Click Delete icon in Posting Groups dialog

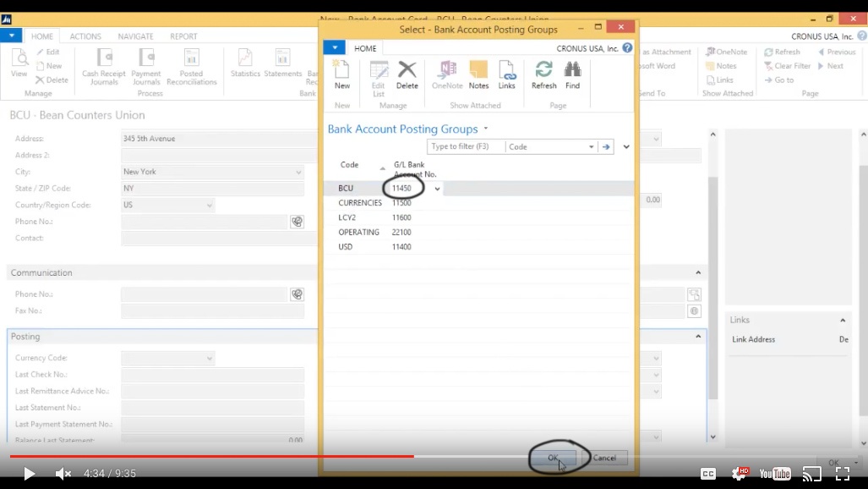pyautogui.click(x=407, y=74)
